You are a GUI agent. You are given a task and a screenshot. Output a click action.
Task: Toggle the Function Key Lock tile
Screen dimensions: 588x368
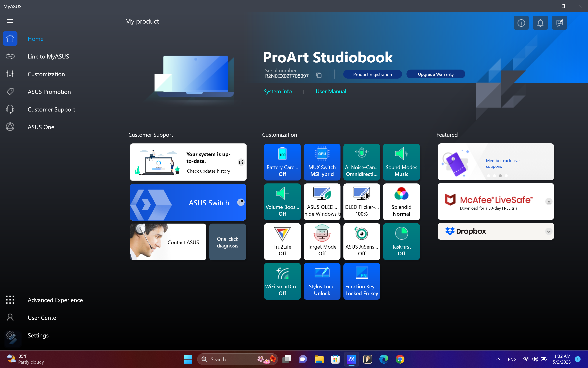pyautogui.click(x=362, y=281)
